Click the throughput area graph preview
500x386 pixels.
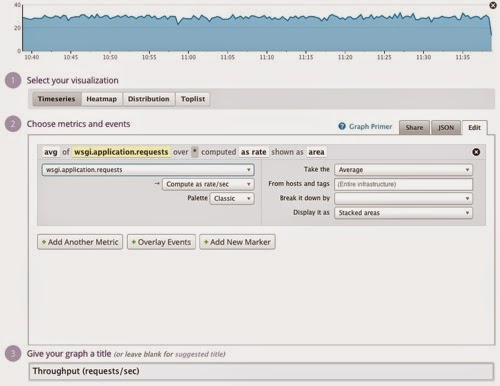[x=257, y=33]
